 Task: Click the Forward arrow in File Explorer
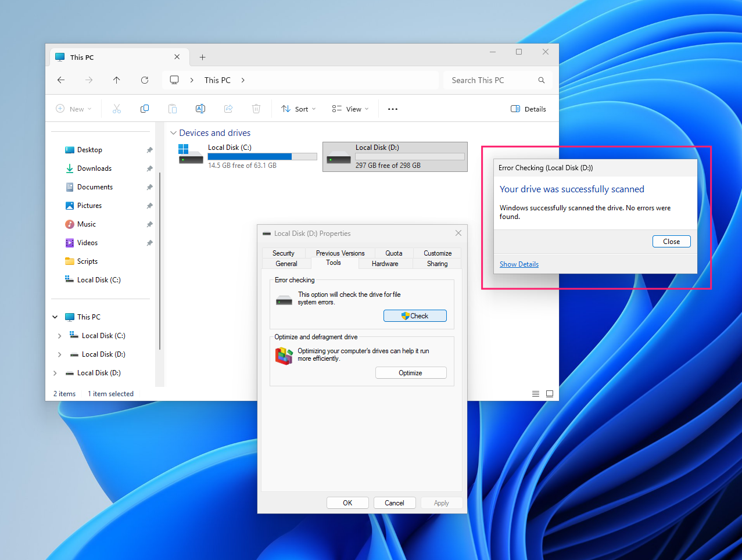89,80
